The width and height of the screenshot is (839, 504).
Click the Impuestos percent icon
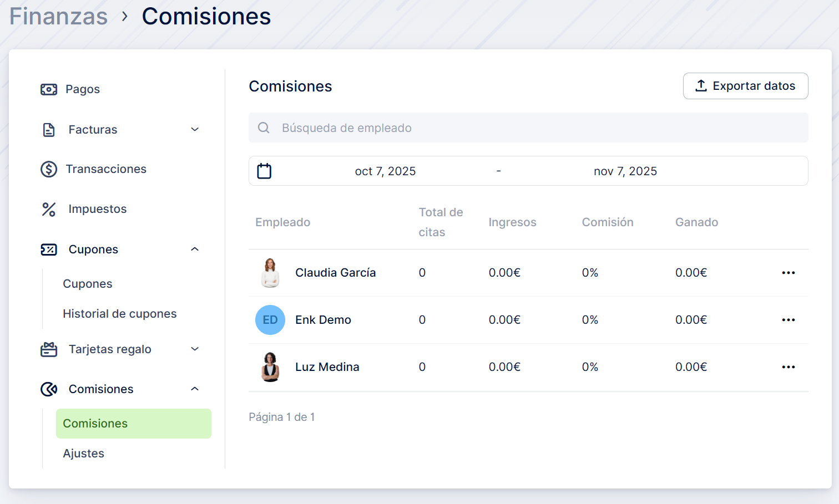pyautogui.click(x=49, y=209)
